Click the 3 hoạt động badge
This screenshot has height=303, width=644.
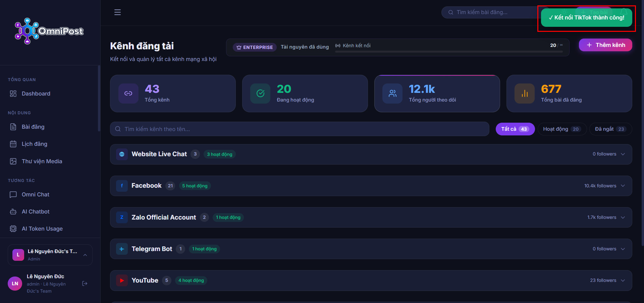[220, 154]
